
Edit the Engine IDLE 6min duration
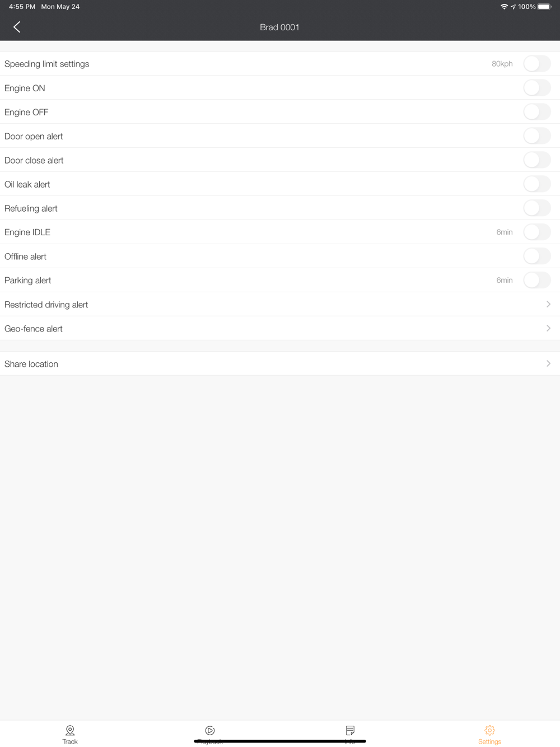coord(505,232)
